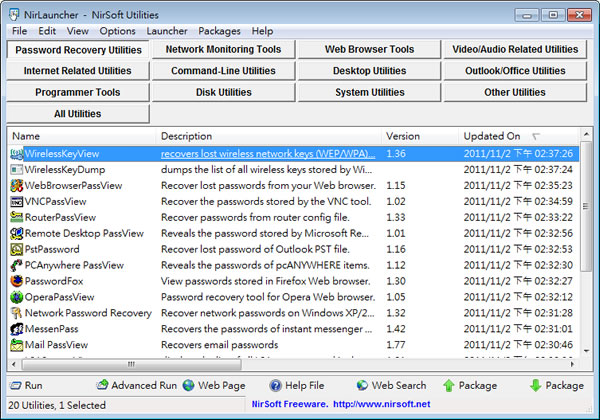Select the OperaPassView list entry
600x420 pixels.
coord(60,297)
